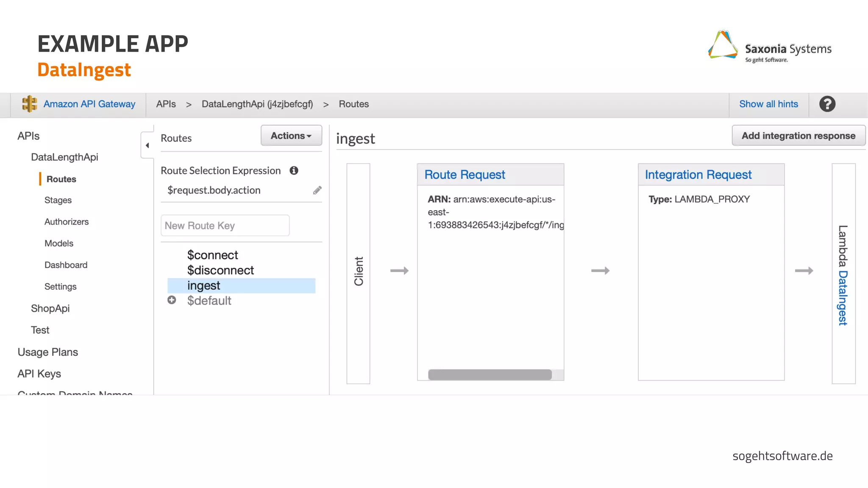Select the $connect route
Image resolution: width=868 pixels, height=488 pixels.
point(213,255)
